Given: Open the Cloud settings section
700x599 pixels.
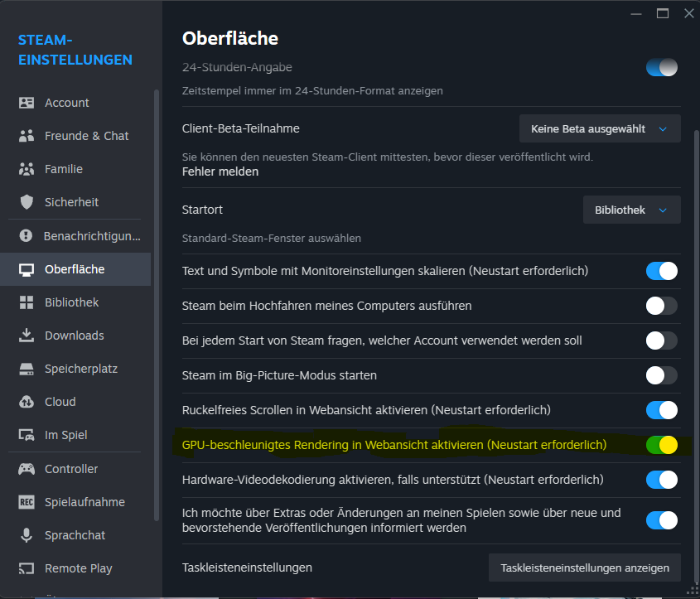Looking at the screenshot, I should click(75, 402).
